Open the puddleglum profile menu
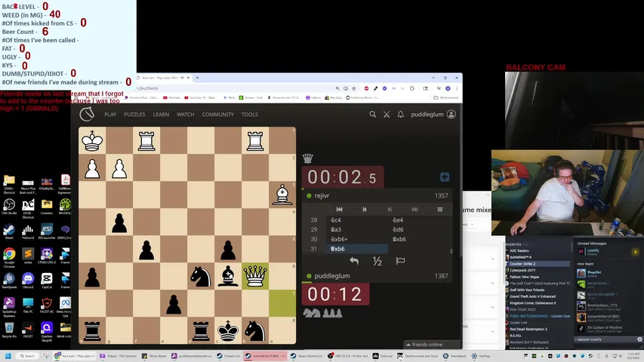 coord(433,115)
